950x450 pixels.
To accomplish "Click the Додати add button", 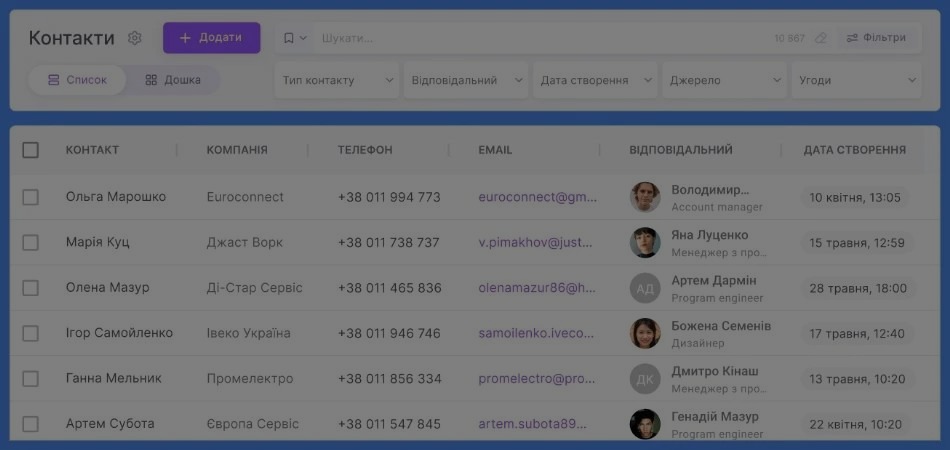I will (211, 38).
